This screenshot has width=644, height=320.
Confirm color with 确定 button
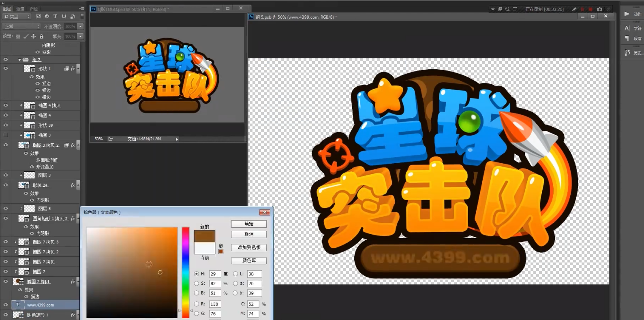(249, 224)
